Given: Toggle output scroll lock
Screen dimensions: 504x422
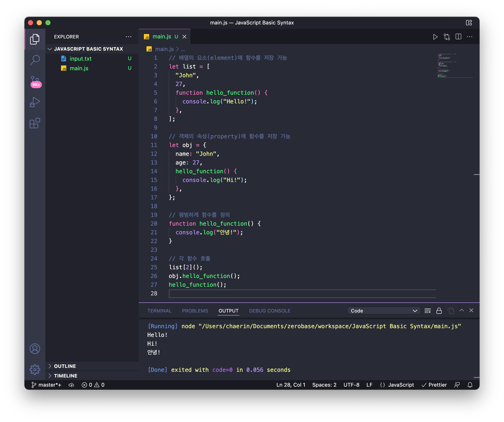Looking at the screenshot, I should point(439,310).
